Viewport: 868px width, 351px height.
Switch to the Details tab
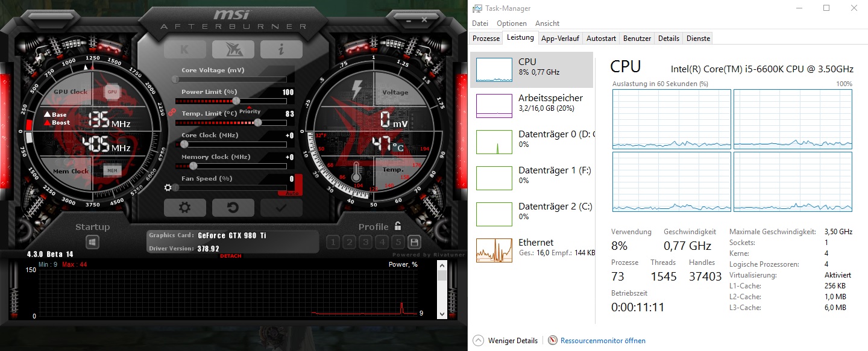coord(668,39)
